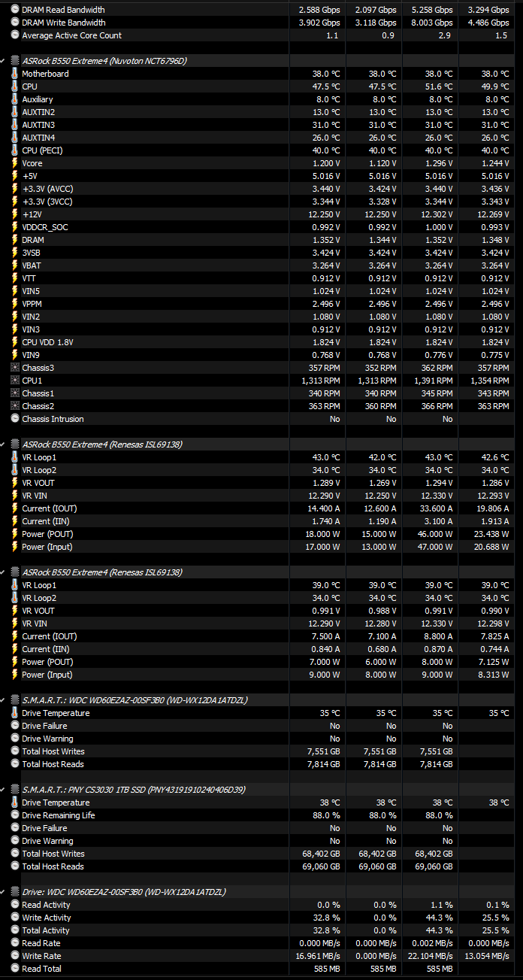This screenshot has width=523, height=980.
Task: Click the icon beside Drive Remaining Life
Action: [15, 815]
